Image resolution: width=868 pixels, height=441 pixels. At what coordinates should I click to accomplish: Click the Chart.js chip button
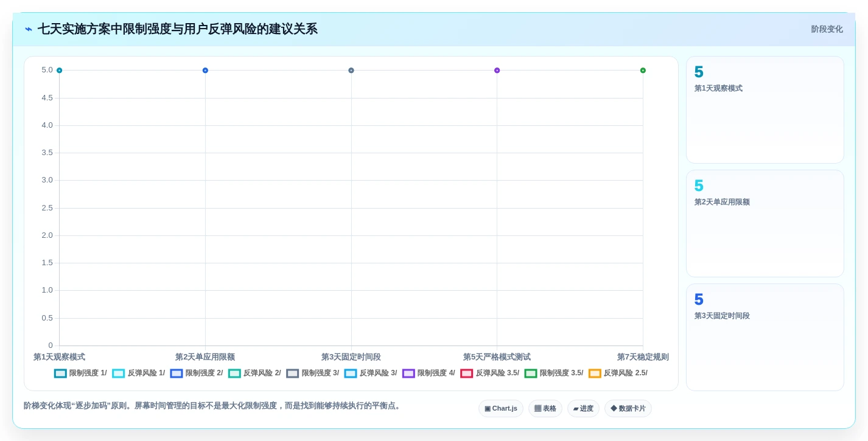point(501,409)
